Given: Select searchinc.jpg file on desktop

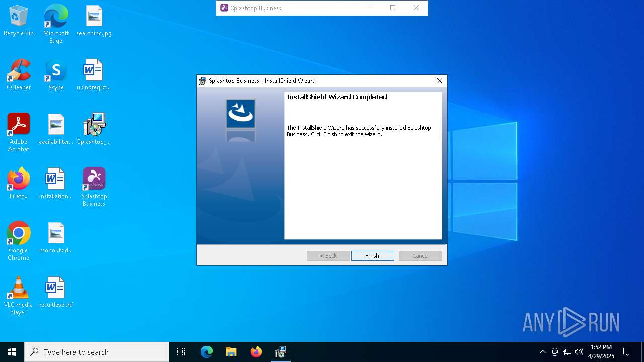Looking at the screenshot, I should coord(94,21).
